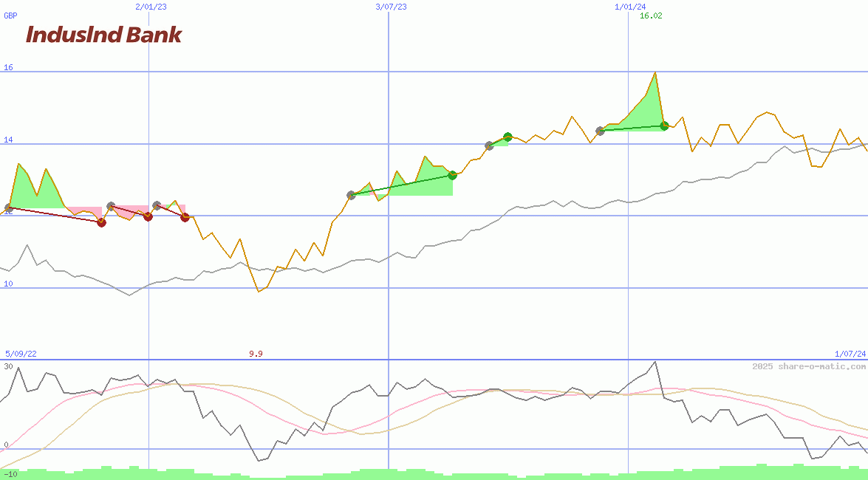Click the green sell marker after 3/07/23
868x480 pixels.
pyautogui.click(x=452, y=175)
